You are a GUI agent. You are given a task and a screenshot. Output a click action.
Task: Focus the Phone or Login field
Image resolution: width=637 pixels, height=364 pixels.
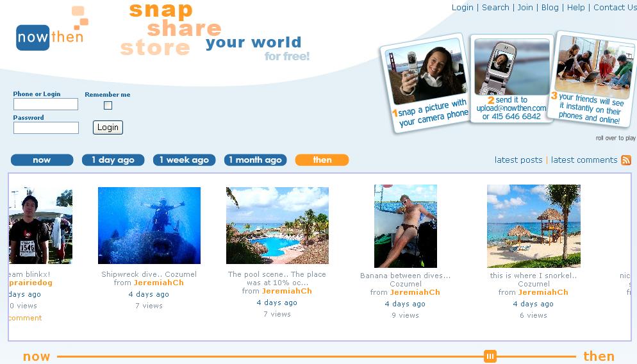(x=45, y=104)
